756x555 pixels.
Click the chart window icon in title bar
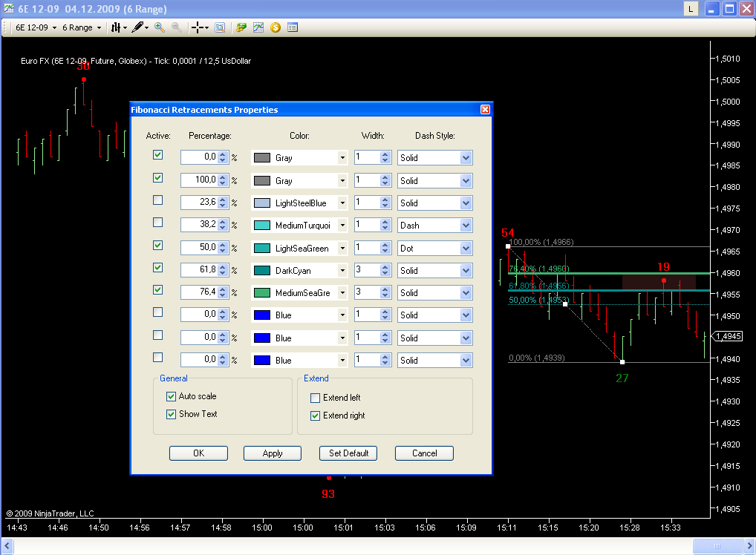[9, 8]
